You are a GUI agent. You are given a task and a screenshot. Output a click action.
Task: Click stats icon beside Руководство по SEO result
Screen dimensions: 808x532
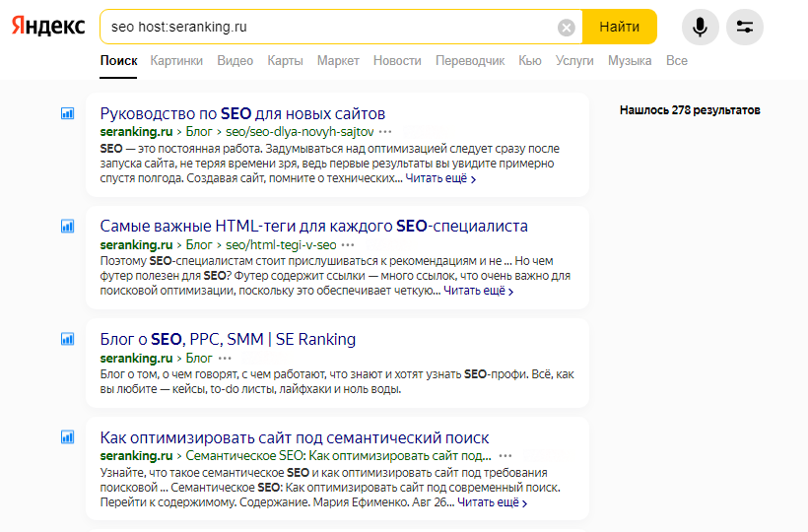tap(68, 113)
